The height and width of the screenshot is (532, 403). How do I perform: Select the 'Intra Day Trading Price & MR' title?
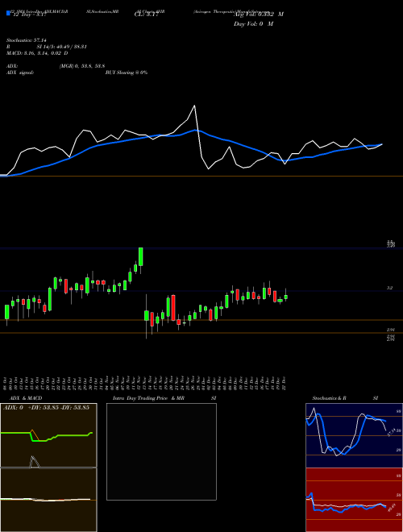click(149, 398)
